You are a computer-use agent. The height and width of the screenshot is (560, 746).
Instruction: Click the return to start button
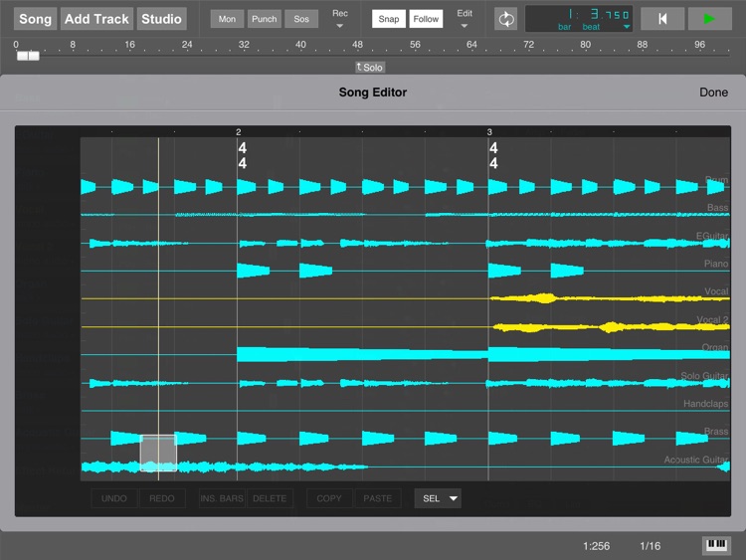pos(662,19)
